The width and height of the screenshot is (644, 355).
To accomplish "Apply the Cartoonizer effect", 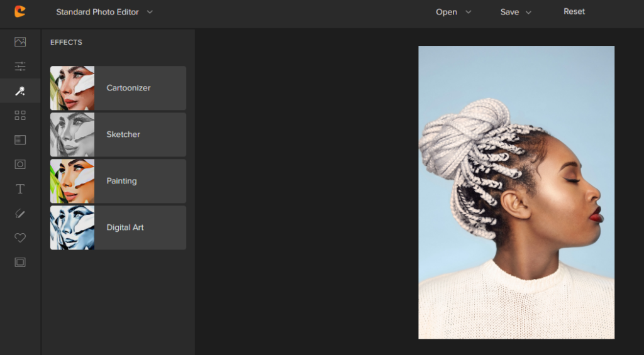I will (x=118, y=88).
